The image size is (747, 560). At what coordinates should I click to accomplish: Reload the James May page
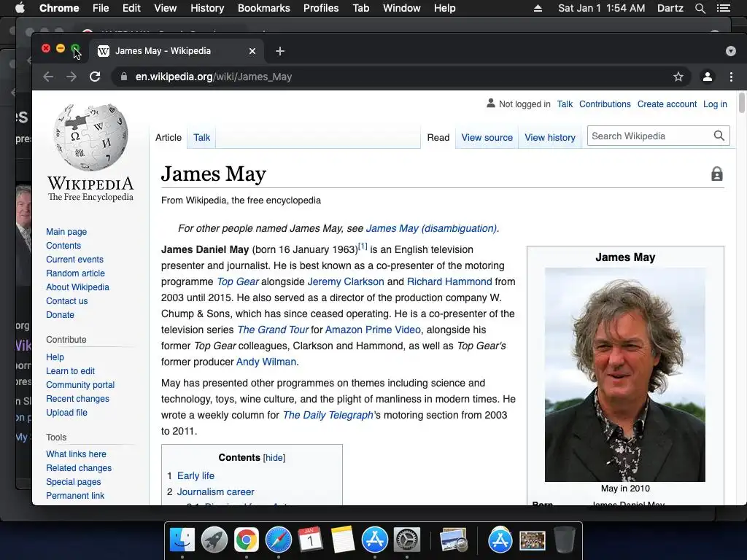click(x=95, y=77)
